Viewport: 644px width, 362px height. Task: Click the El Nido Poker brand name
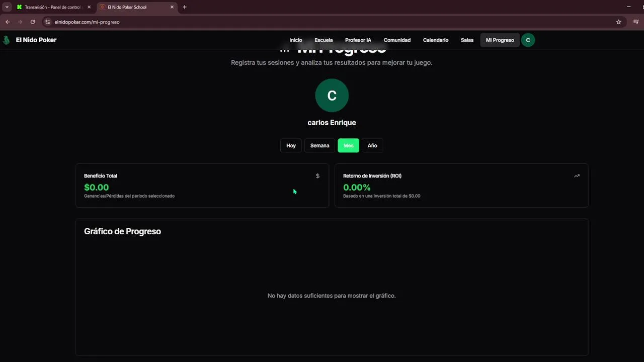36,40
